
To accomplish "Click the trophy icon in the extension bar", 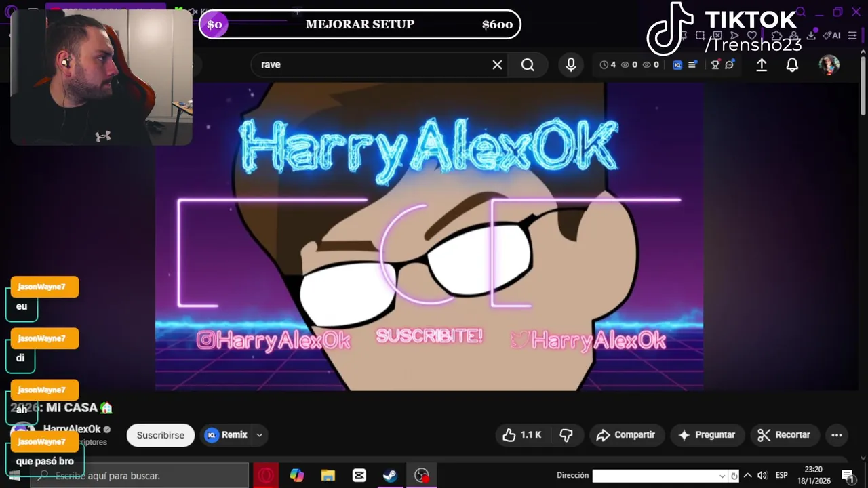I will (715, 65).
